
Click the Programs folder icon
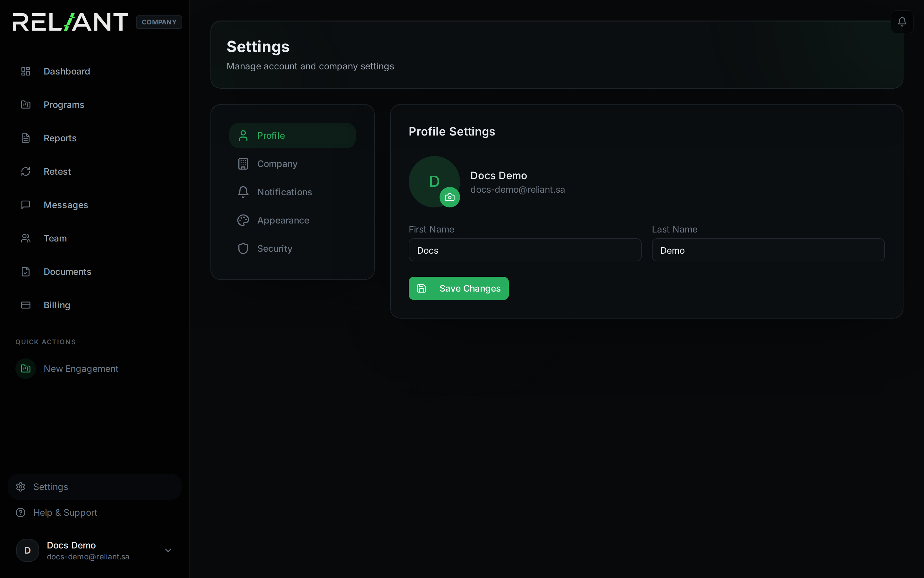coord(26,105)
